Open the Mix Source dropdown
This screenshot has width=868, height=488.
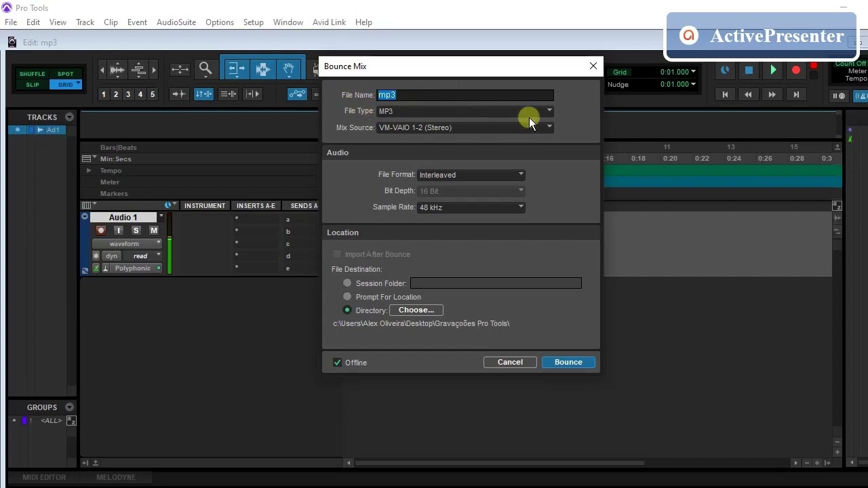(465, 127)
